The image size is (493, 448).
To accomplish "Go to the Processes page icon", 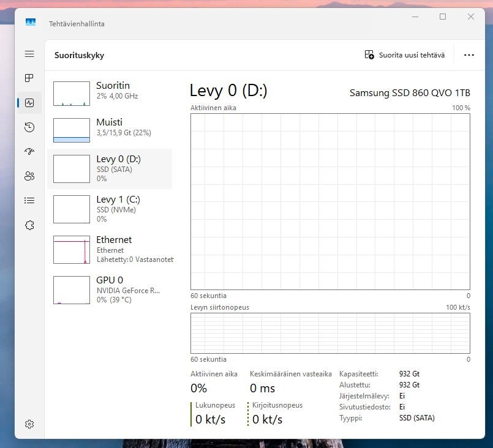I will [29, 78].
